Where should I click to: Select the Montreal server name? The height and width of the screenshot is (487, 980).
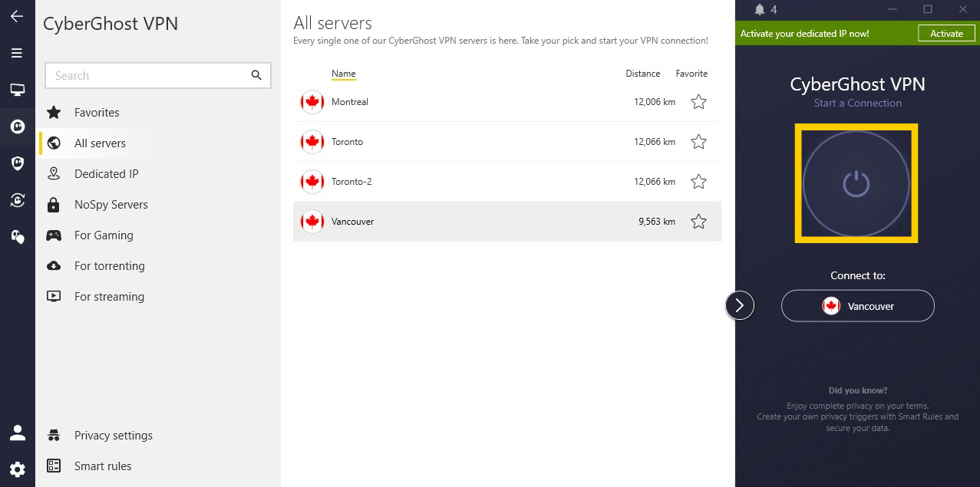[x=350, y=102]
